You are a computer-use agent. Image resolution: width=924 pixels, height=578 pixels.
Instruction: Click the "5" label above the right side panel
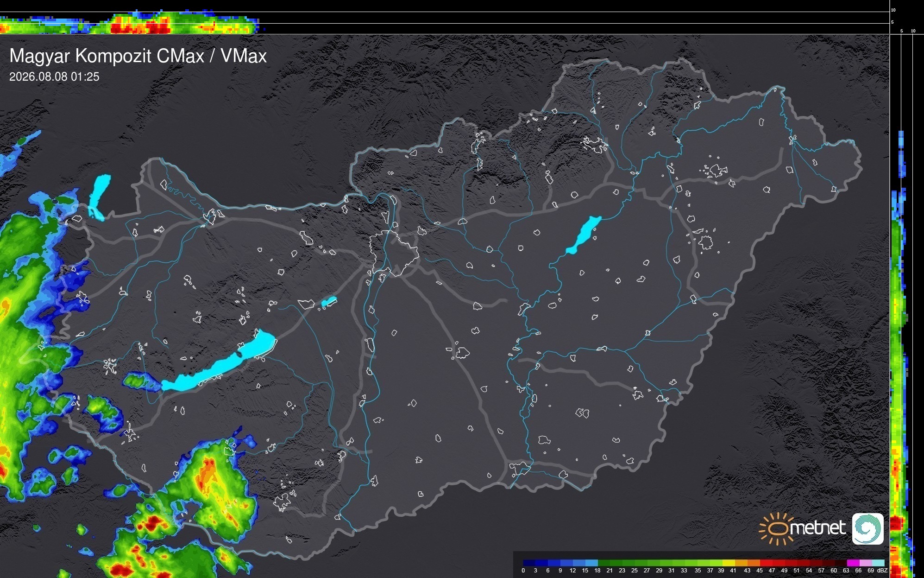coord(901,31)
